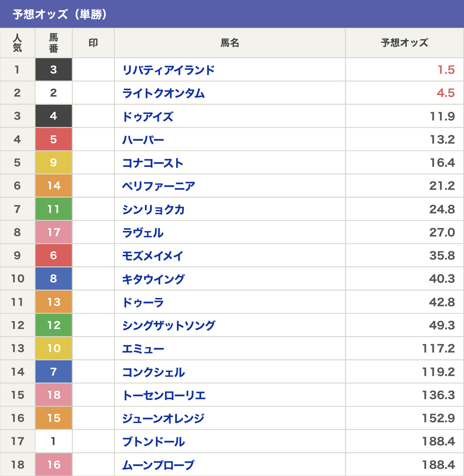Screen dimensions: 464x476
Task: Open the ムーンプローブ horse link
Action: click(x=158, y=465)
